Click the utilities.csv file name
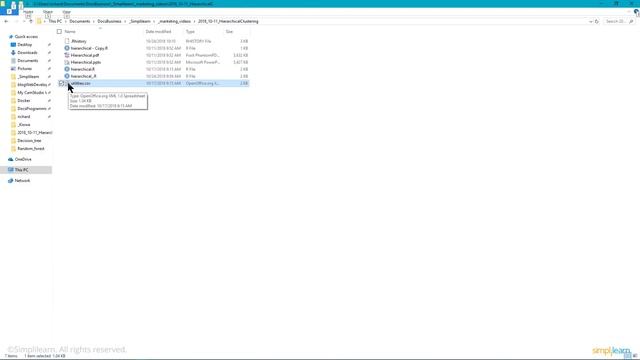 (81, 83)
